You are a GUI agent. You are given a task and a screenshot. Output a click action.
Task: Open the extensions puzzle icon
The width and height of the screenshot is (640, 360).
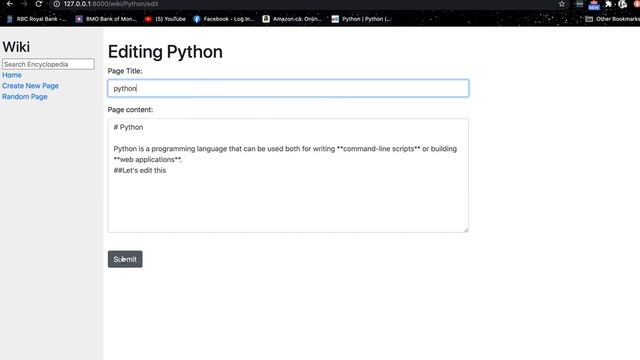[608, 4]
